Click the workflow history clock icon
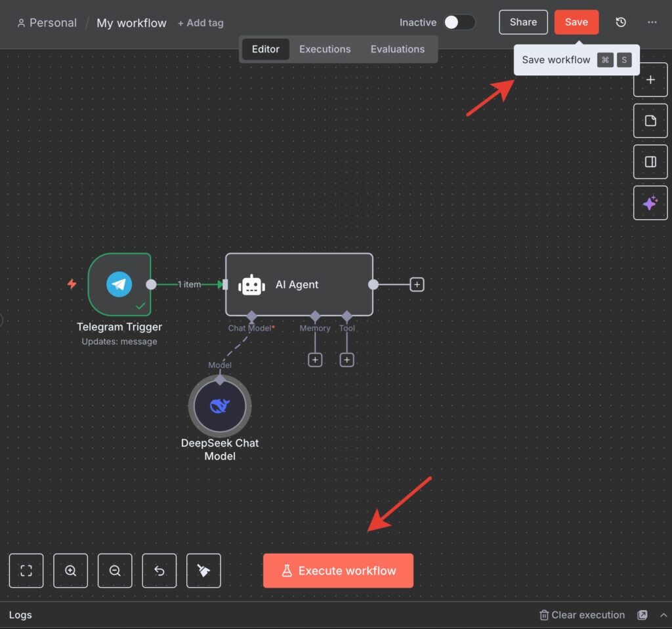 (x=621, y=22)
